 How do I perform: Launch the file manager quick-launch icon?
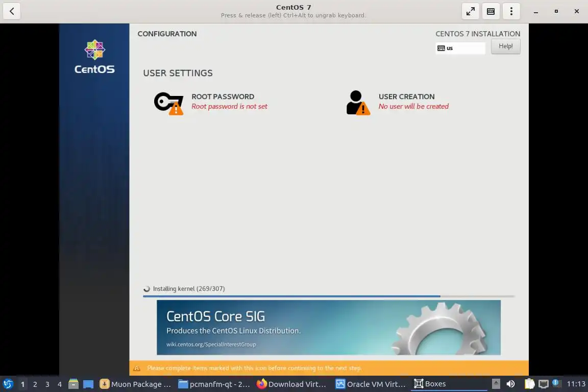click(73, 384)
